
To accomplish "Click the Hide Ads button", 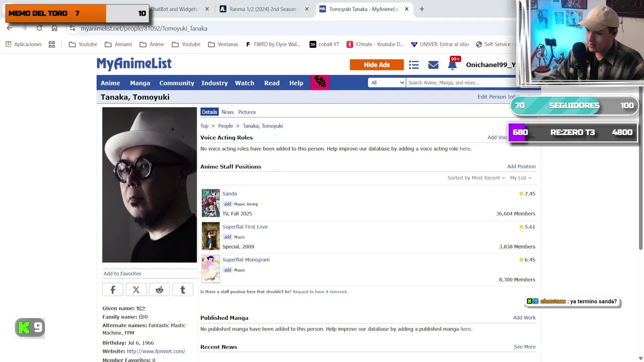I will click(x=377, y=65).
